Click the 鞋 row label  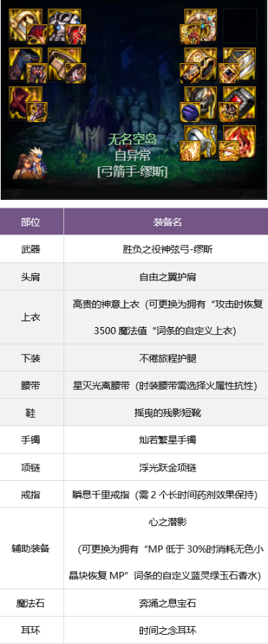(31, 413)
